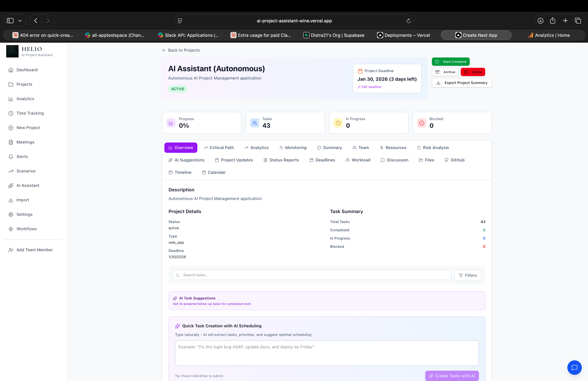Expand the Filters options
Screen dimensions: 588x381
(468, 275)
